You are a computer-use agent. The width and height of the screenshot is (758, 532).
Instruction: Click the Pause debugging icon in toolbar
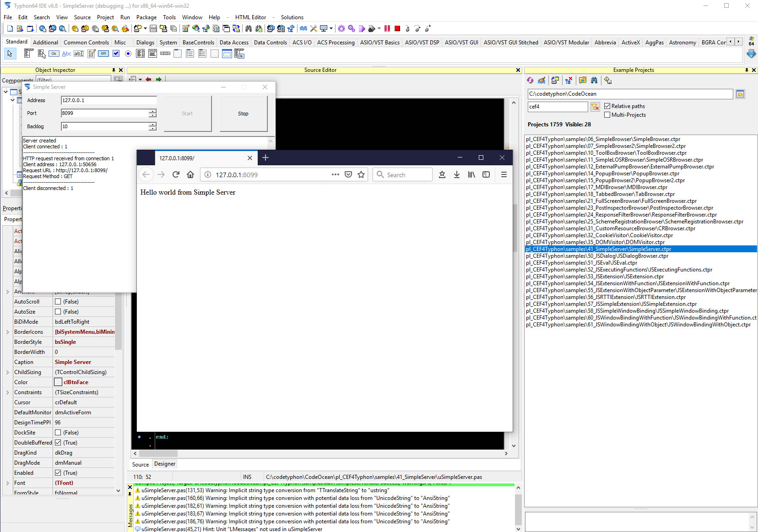coord(387,28)
